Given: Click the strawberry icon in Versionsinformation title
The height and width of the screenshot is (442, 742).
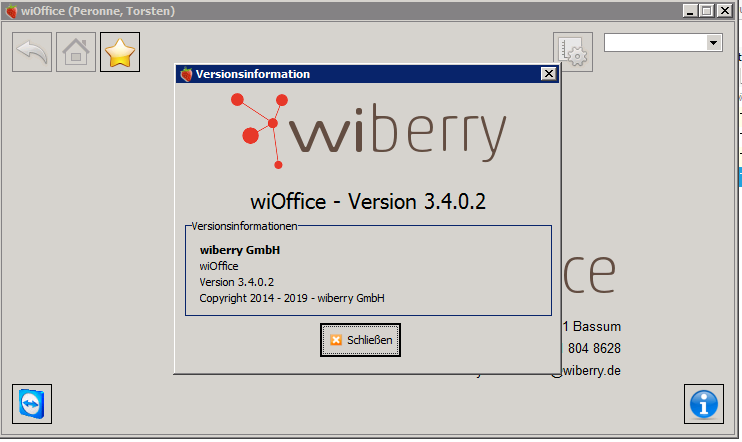Looking at the screenshot, I should [x=186, y=74].
